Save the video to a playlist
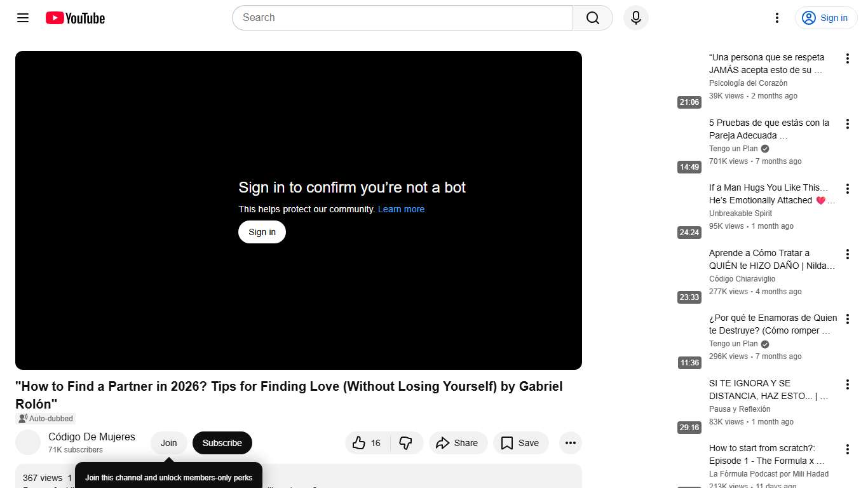 (x=520, y=443)
